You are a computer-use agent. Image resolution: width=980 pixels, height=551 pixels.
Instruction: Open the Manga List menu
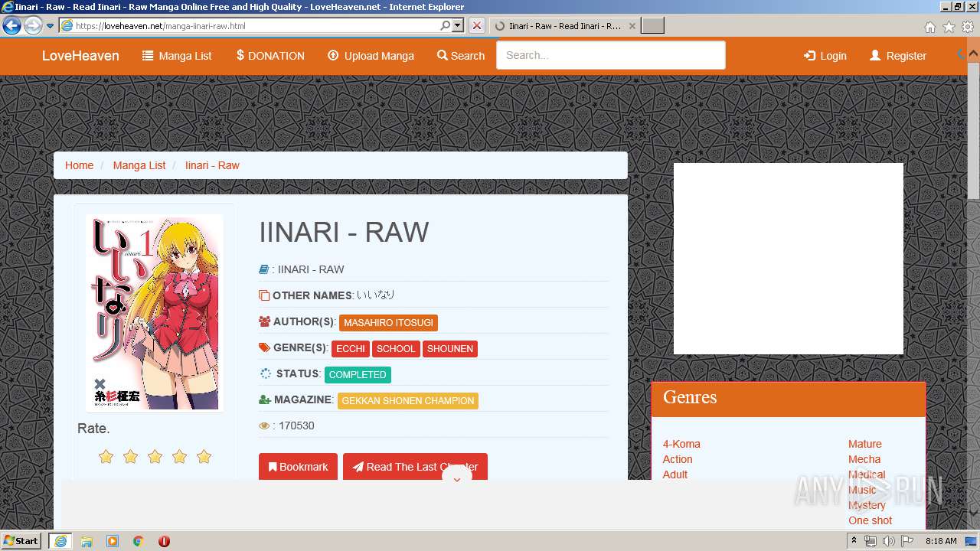pyautogui.click(x=177, y=56)
